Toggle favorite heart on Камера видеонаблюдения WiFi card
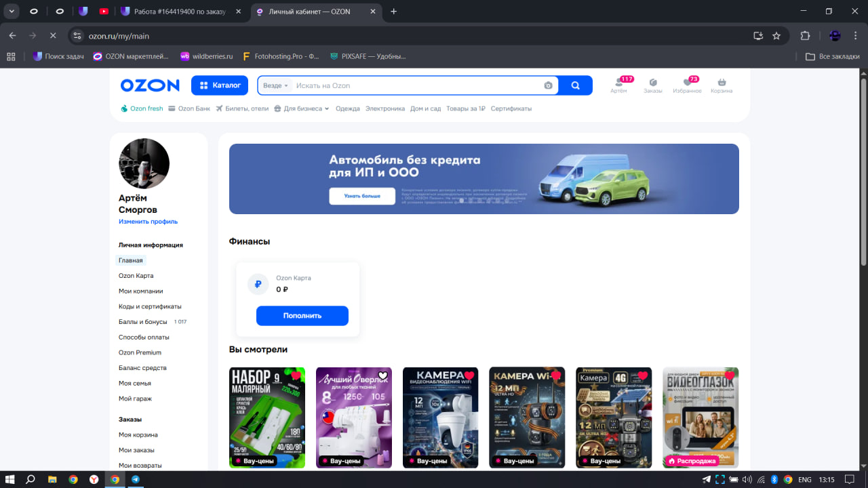The width and height of the screenshot is (868, 488). (x=469, y=375)
